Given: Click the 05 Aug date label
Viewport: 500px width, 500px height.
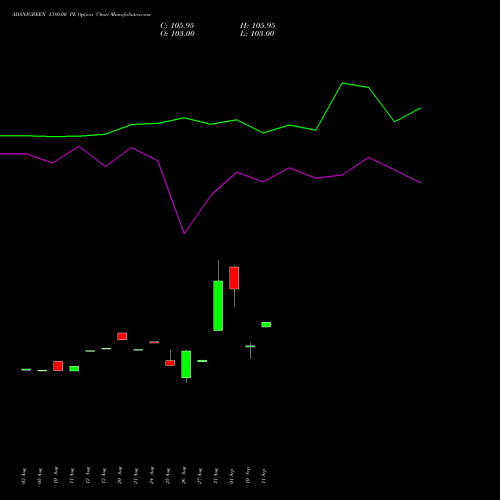Looking at the screenshot, I should (40, 476).
